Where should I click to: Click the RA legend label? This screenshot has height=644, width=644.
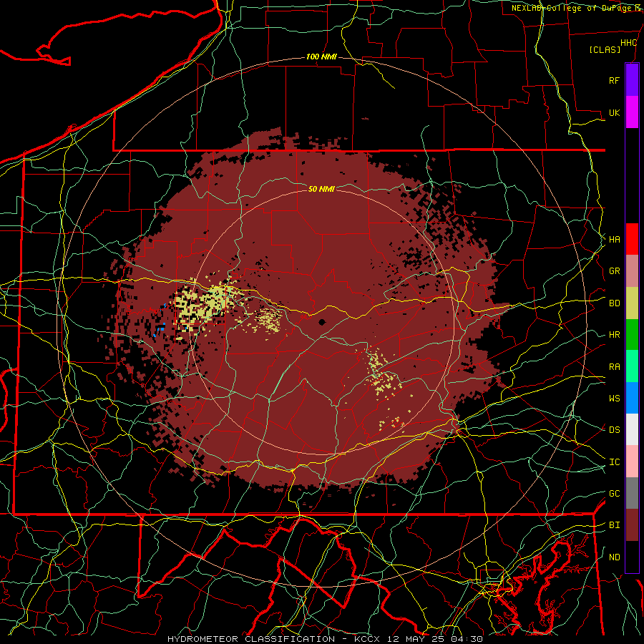click(614, 366)
